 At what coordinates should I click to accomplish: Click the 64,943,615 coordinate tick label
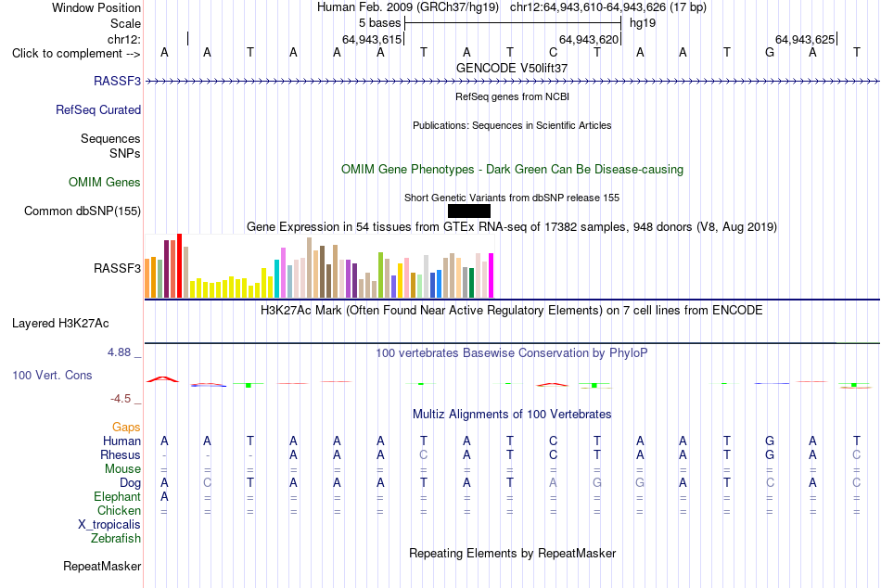tap(372, 39)
